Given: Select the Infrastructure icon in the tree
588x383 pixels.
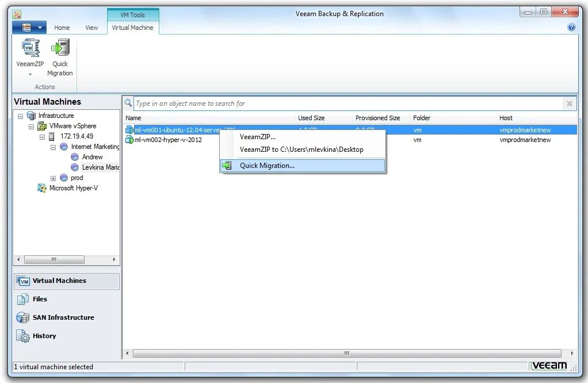Looking at the screenshot, I should (31, 116).
